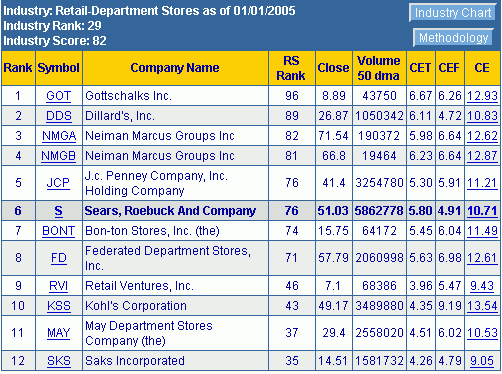Click the bold S symbol link

click(58, 211)
